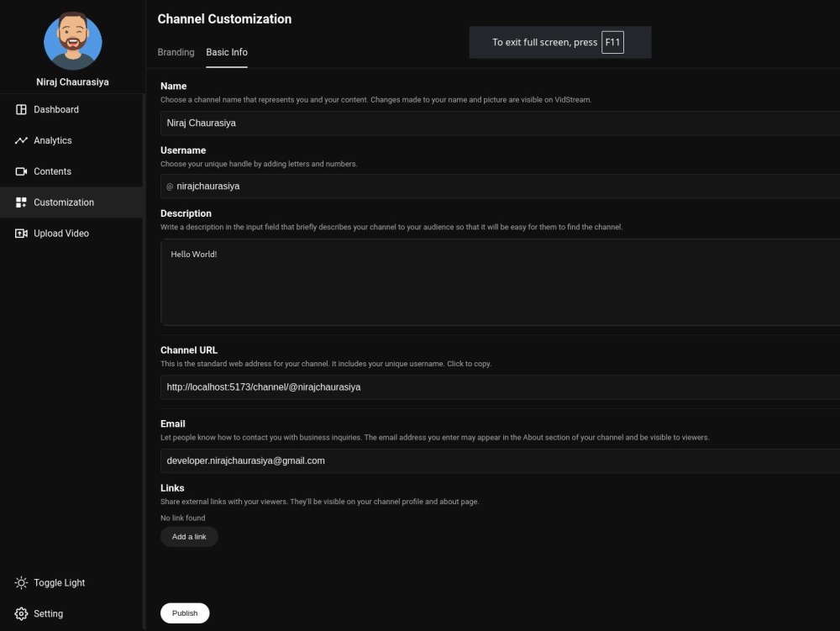Focus the Name input field
The image size is (840, 631).
(501, 124)
